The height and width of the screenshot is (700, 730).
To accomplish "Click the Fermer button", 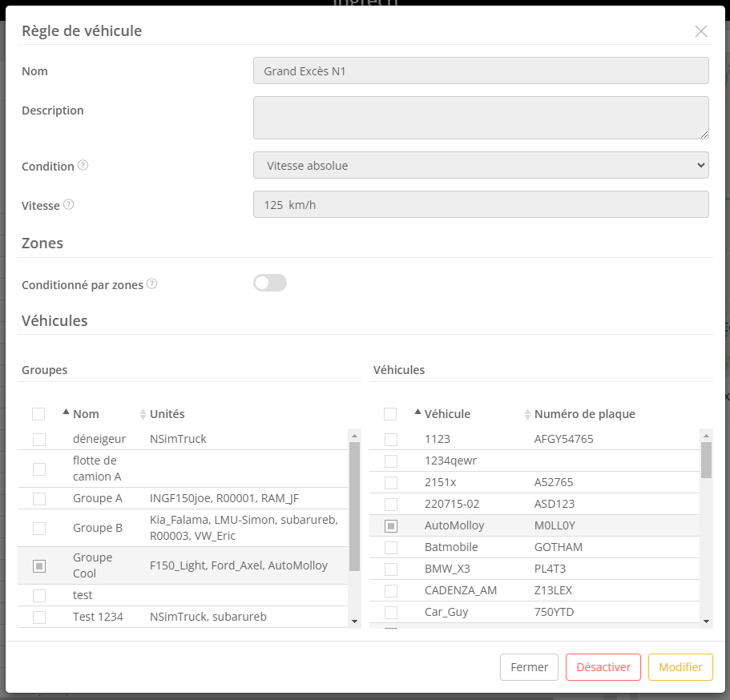I will 529,667.
